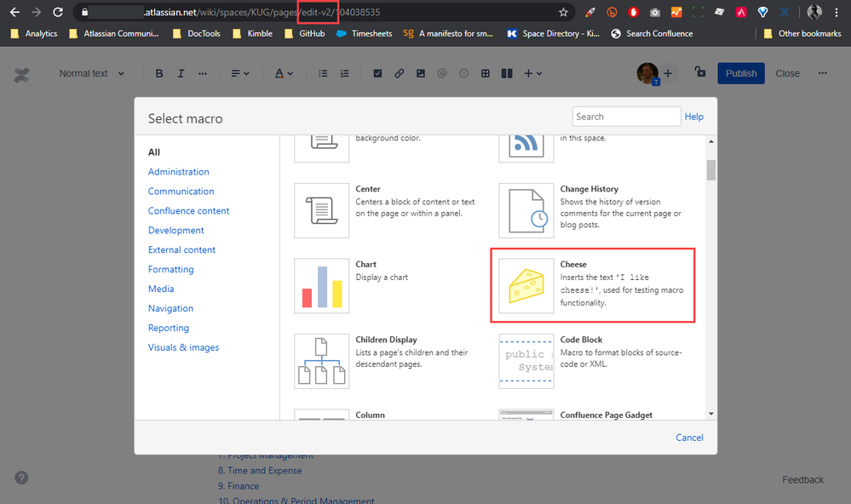
Task: Toggle bold formatting
Action: coord(159,73)
